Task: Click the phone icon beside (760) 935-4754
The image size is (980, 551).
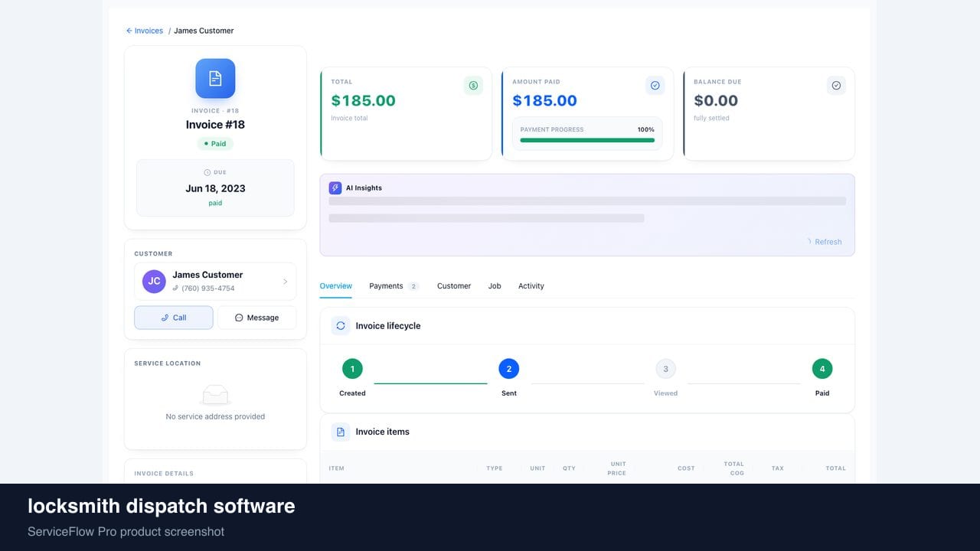Action: tap(175, 289)
